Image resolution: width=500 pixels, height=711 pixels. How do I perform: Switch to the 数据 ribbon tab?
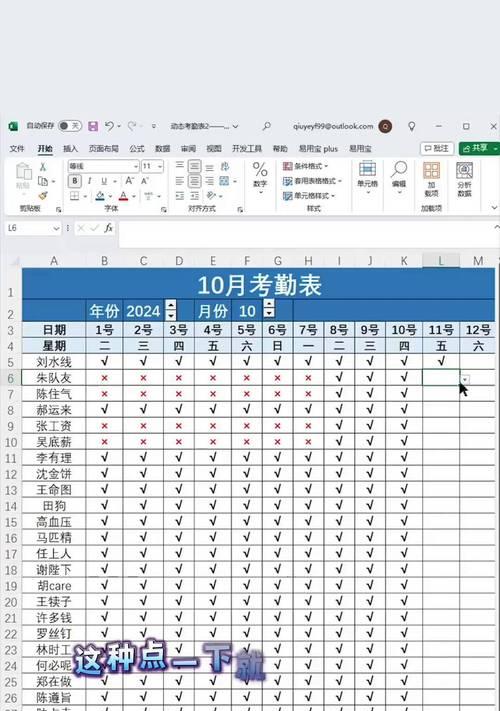162,148
